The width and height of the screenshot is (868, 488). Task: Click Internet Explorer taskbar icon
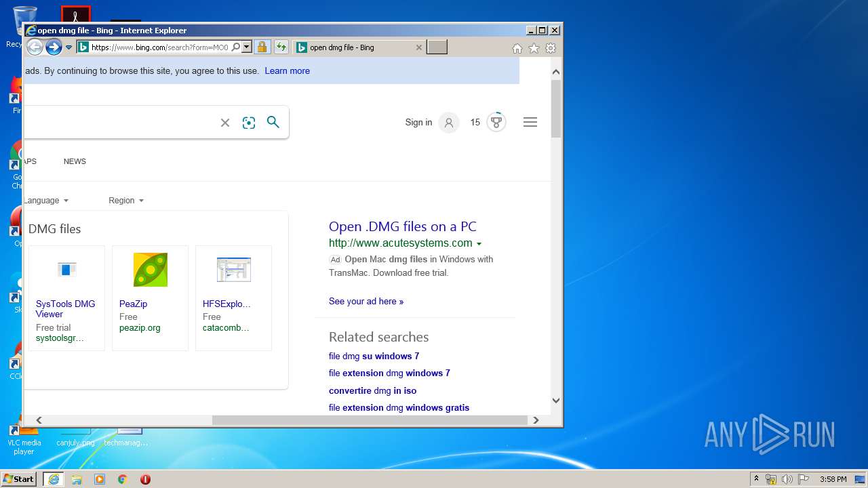(54, 479)
